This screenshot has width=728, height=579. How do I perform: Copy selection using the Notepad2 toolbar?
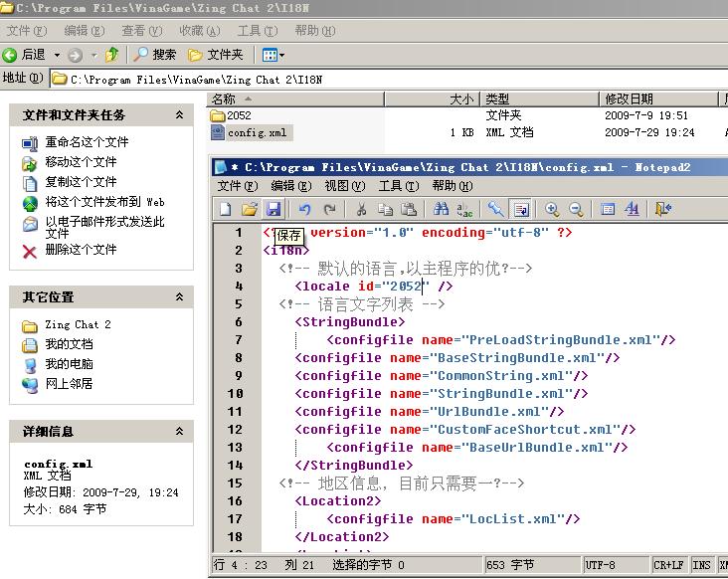click(385, 209)
